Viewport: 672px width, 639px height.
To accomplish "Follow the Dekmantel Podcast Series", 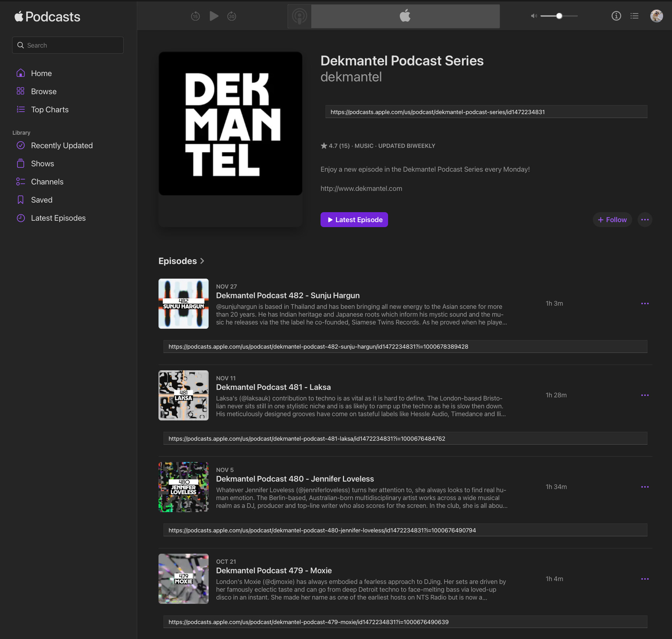I will (612, 220).
